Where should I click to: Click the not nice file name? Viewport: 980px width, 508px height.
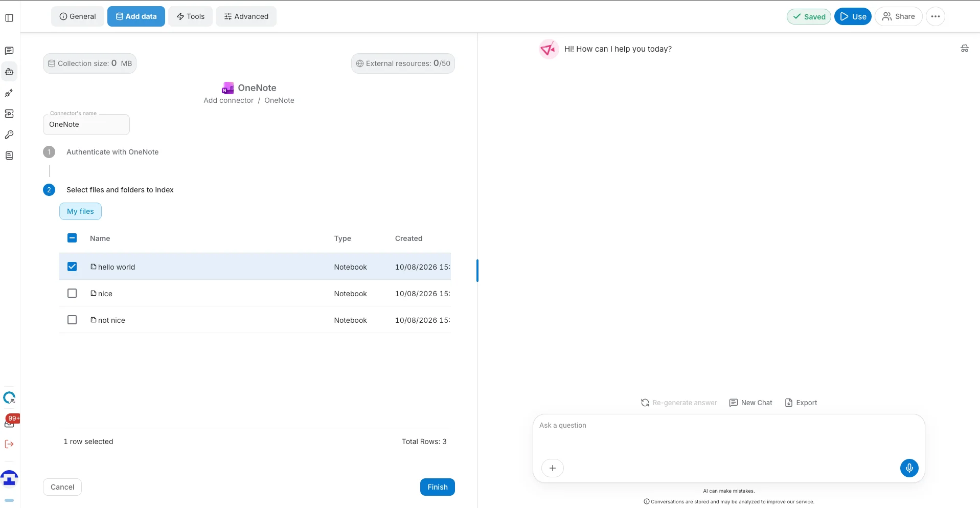point(111,320)
